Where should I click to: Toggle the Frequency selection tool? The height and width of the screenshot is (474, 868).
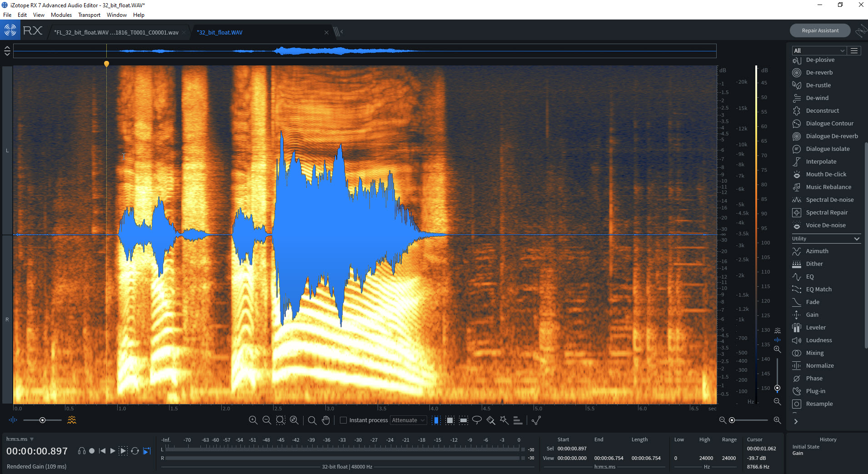[464, 420]
